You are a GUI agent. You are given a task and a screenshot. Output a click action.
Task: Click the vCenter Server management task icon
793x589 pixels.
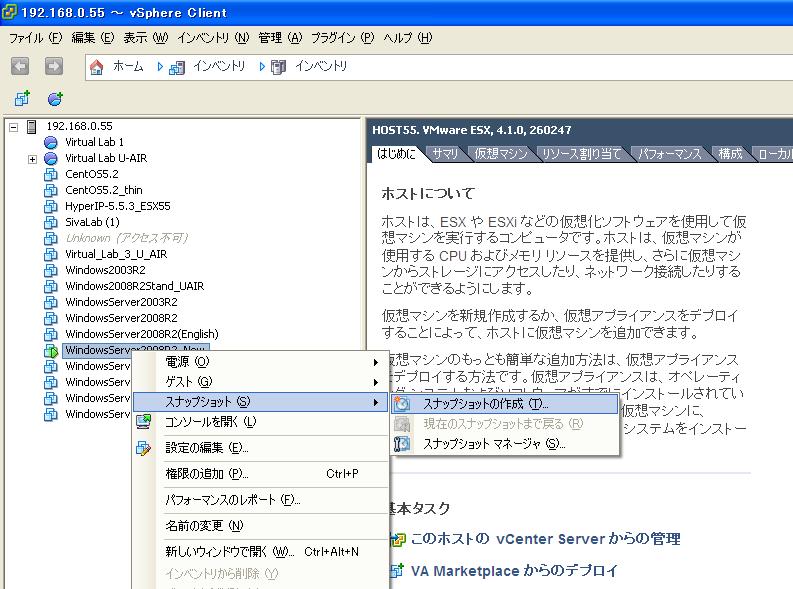[x=398, y=539]
